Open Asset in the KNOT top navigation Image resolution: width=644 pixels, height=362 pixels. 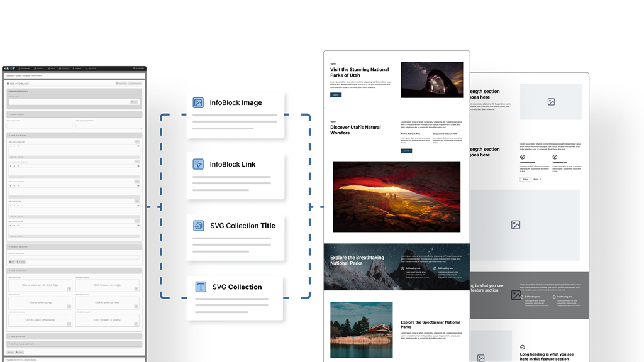[52, 69]
